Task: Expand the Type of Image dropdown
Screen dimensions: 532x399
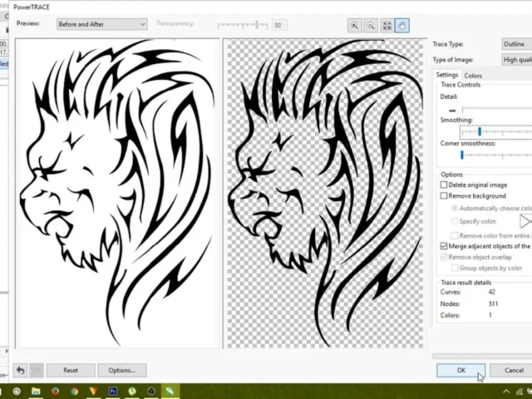Action: tap(516, 60)
